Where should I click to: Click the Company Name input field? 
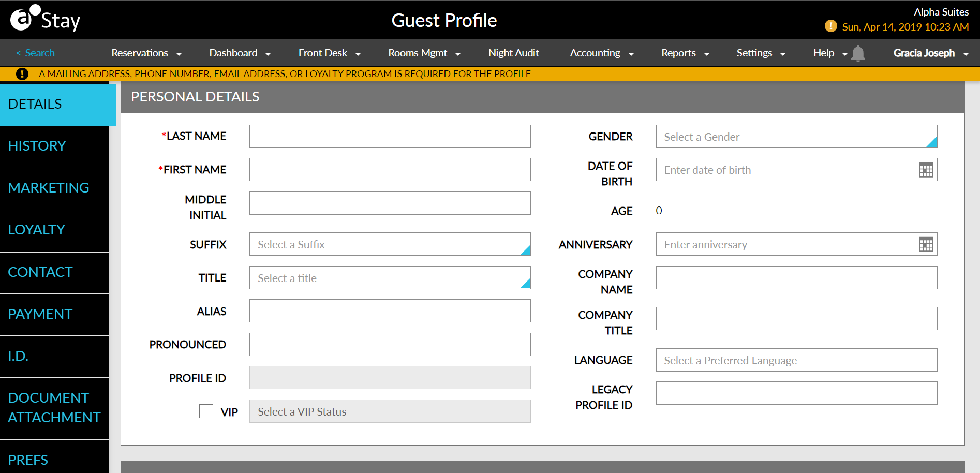[796, 278]
